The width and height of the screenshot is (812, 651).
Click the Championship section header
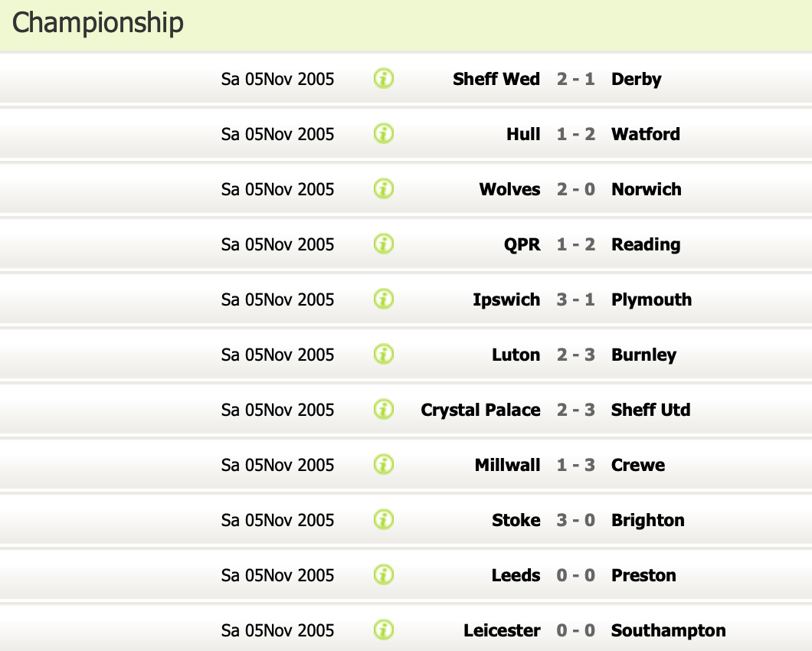tap(98, 22)
